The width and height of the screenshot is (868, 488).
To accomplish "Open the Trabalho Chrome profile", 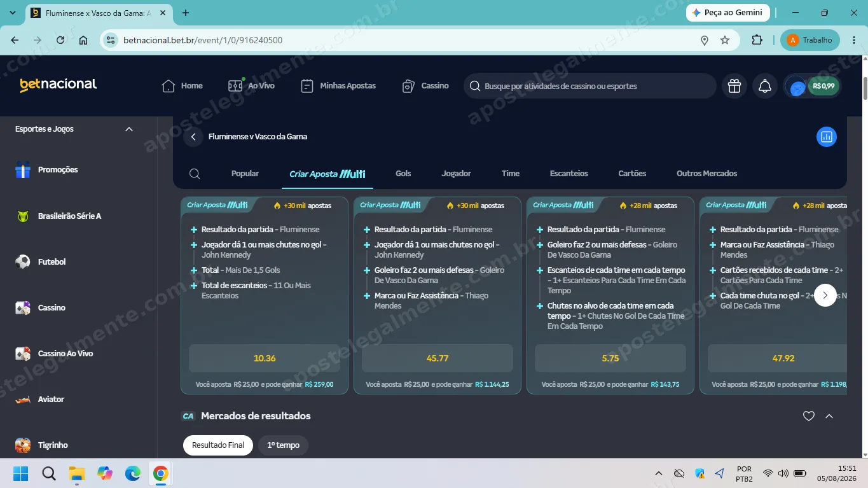I will click(810, 40).
